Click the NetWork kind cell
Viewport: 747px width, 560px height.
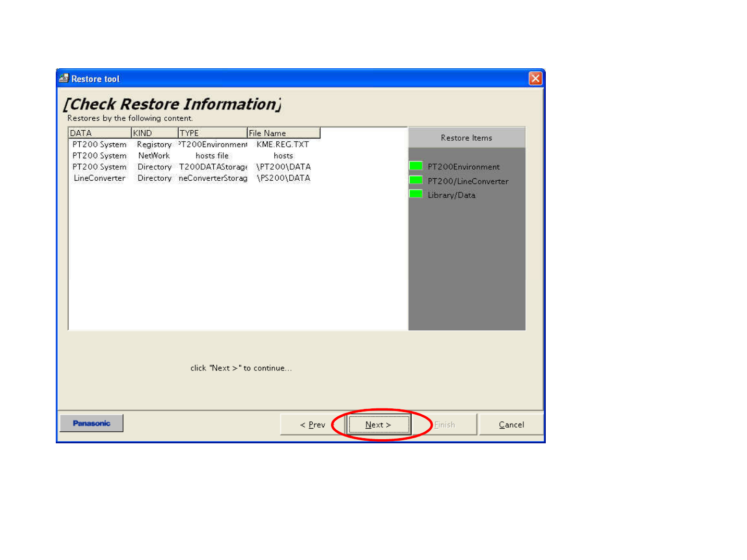154,156
